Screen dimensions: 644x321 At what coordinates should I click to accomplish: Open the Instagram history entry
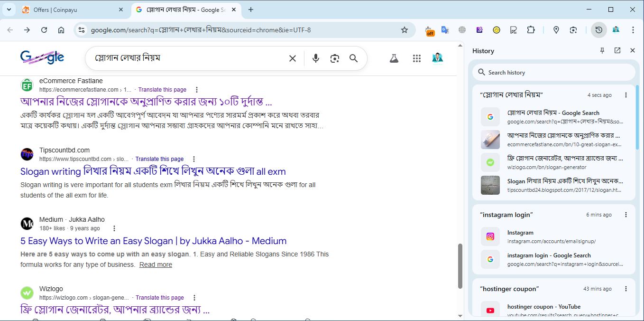pyautogui.click(x=553, y=236)
